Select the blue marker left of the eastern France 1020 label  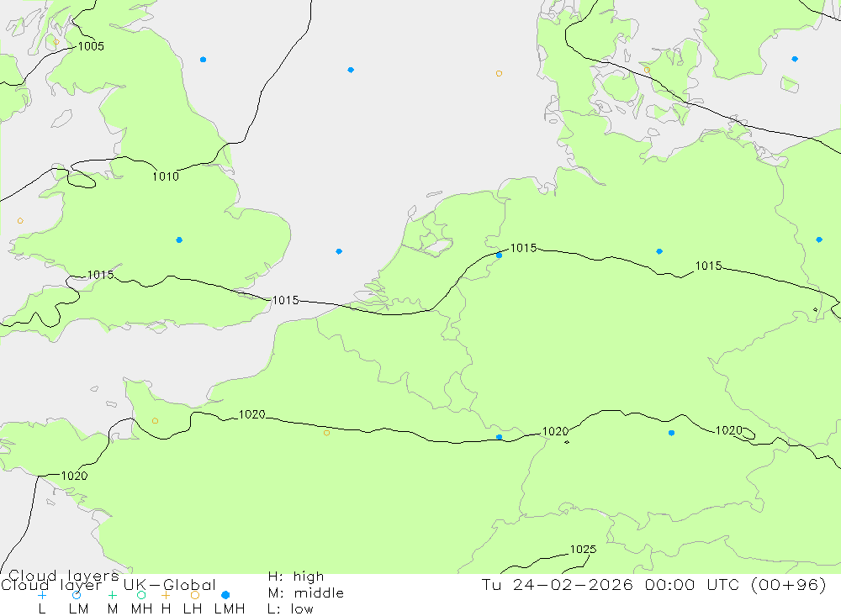tap(499, 438)
